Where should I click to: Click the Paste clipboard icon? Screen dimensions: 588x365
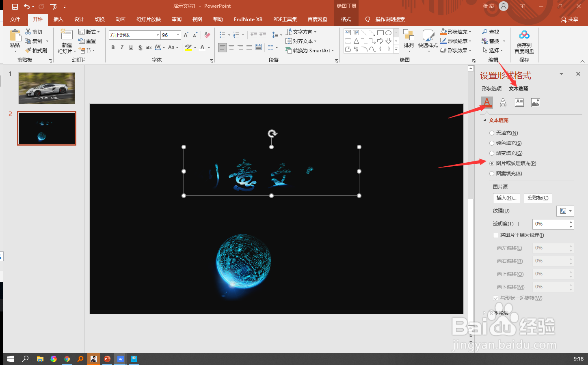[x=15, y=36]
